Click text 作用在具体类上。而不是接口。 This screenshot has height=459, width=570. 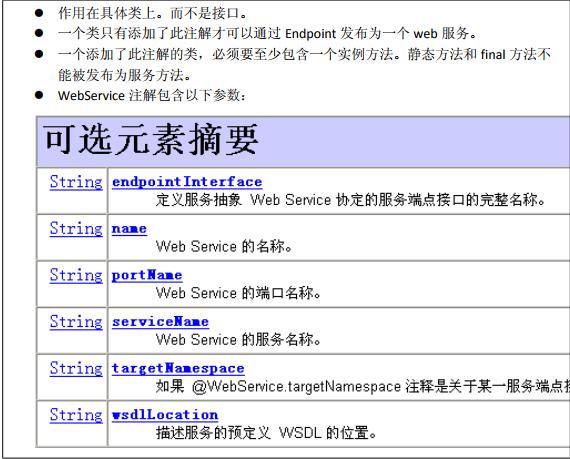coord(153,13)
